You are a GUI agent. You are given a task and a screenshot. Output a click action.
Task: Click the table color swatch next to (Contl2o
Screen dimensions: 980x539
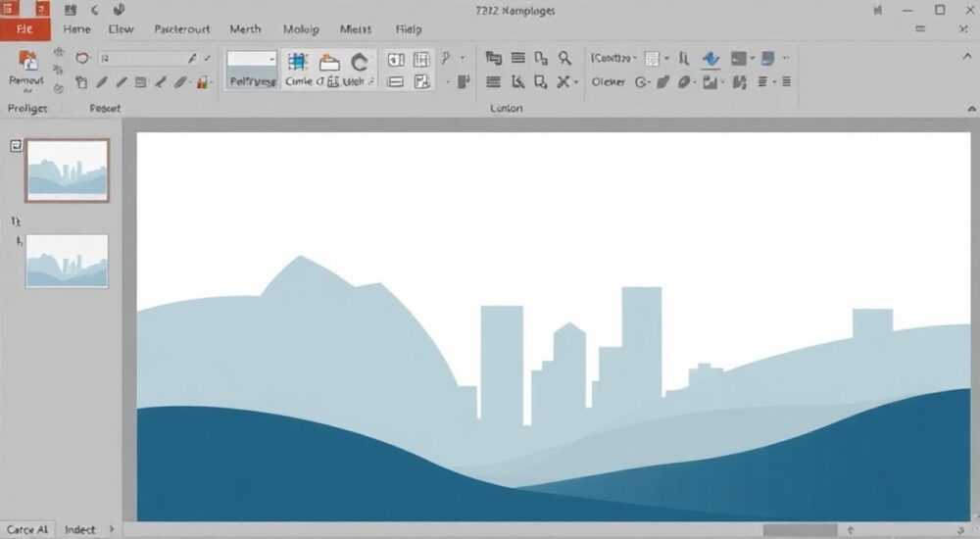pyautogui.click(x=652, y=58)
